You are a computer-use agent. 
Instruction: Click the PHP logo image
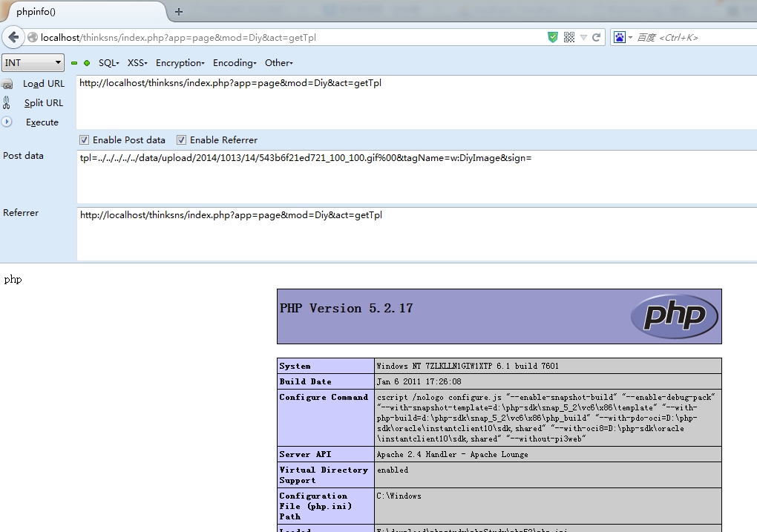pos(675,316)
